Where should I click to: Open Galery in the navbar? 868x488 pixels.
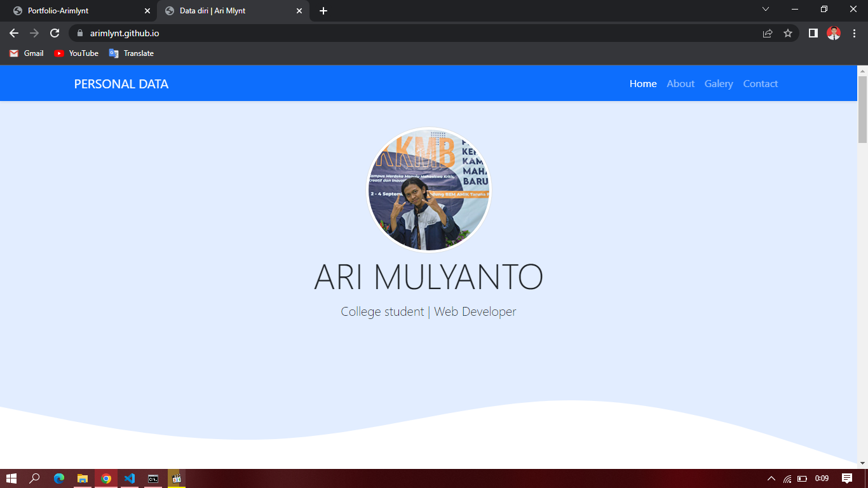(719, 84)
